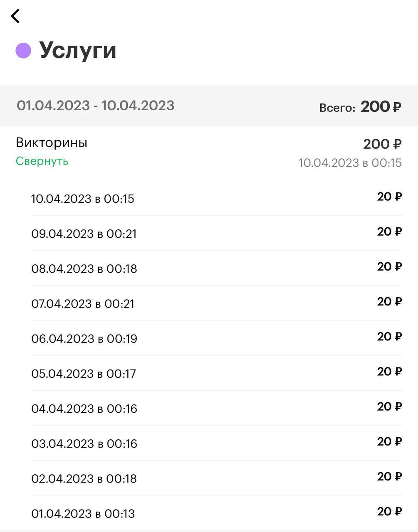Collapse the list via Свернуть
This screenshot has height=532, width=418.
[42, 161]
